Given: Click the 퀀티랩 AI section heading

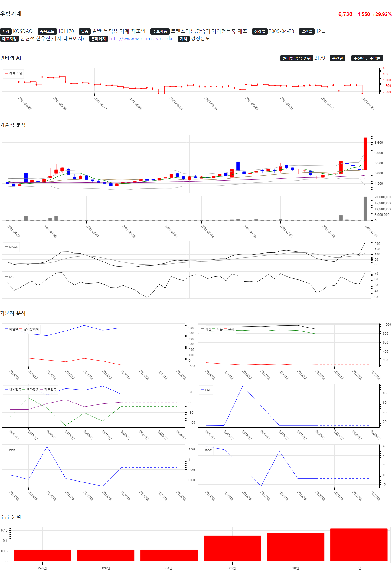Looking at the screenshot, I should pos(10,58).
